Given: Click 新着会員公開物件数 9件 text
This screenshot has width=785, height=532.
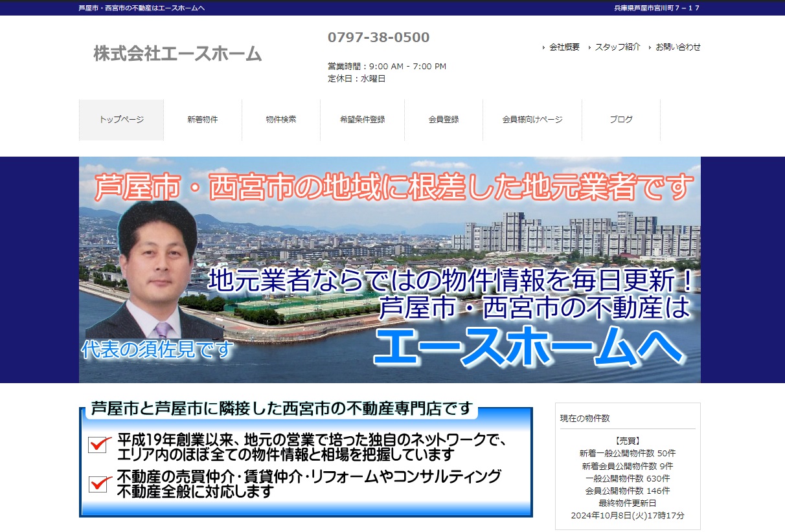Looking at the screenshot, I should pos(628,466).
